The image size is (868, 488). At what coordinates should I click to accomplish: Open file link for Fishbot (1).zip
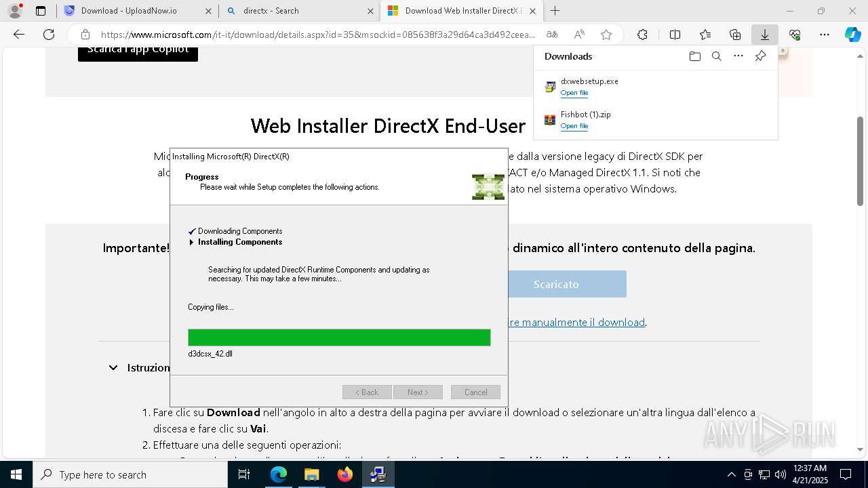click(x=574, y=126)
